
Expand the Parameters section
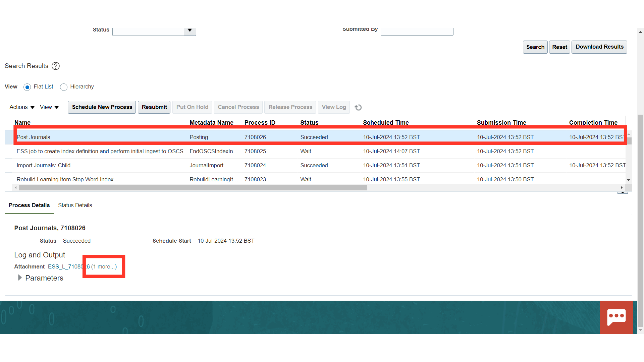point(20,278)
